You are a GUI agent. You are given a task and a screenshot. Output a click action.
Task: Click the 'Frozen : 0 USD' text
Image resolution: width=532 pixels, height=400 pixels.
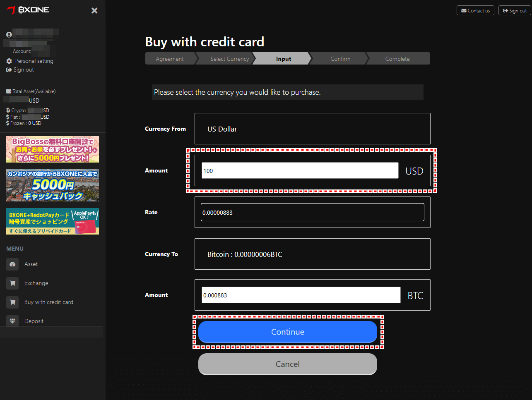click(26, 123)
